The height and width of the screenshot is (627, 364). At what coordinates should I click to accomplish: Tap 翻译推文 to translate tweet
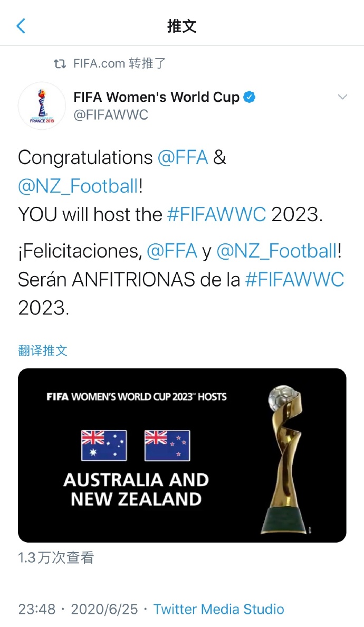click(43, 350)
